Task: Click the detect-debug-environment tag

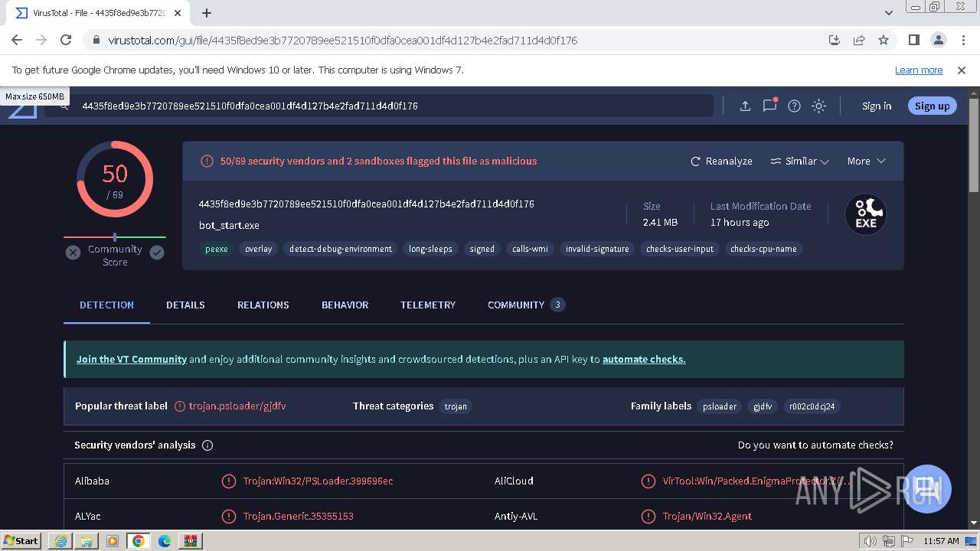Action: coord(341,249)
